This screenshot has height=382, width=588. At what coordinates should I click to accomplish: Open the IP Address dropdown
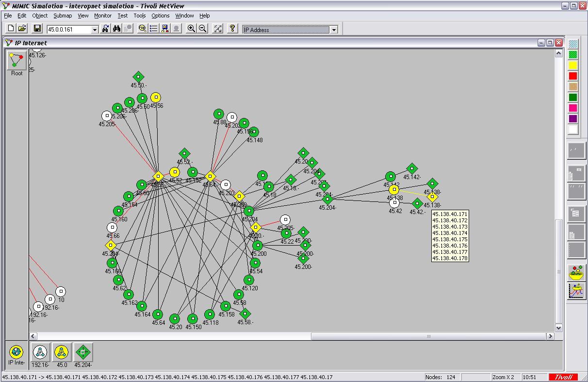coord(334,29)
